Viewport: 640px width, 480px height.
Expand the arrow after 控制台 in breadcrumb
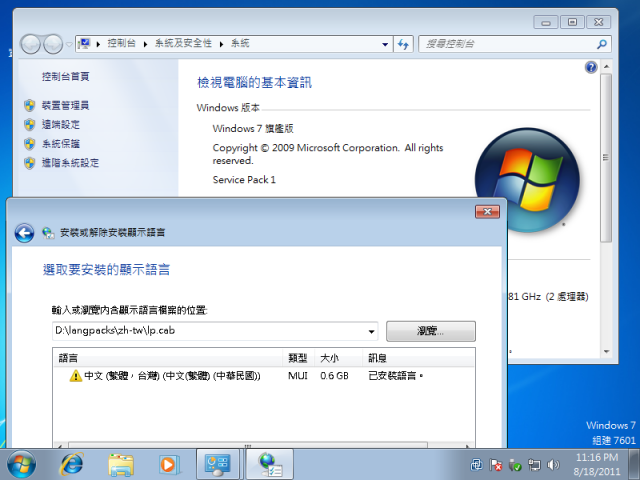click(x=145, y=44)
